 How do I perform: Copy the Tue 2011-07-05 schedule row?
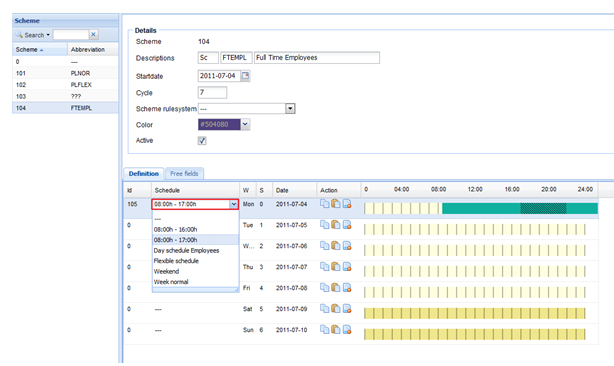(x=325, y=225)
